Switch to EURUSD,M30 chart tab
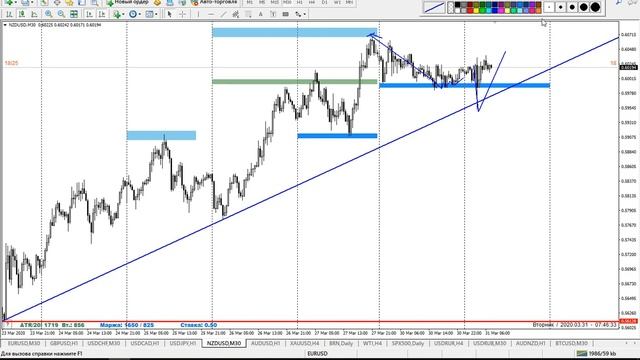The image size is (640, 360). pos(24,343)
